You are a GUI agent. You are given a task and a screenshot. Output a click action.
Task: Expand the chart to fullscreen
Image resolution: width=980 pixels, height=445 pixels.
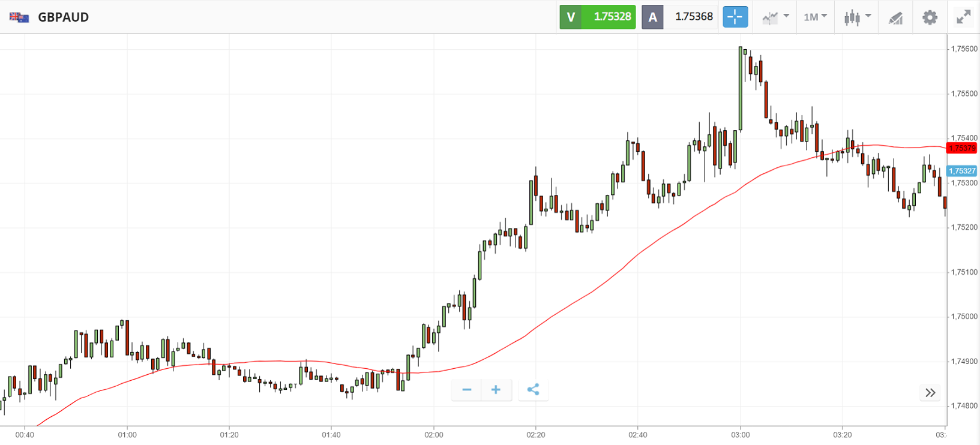click(x=964, y=17)
